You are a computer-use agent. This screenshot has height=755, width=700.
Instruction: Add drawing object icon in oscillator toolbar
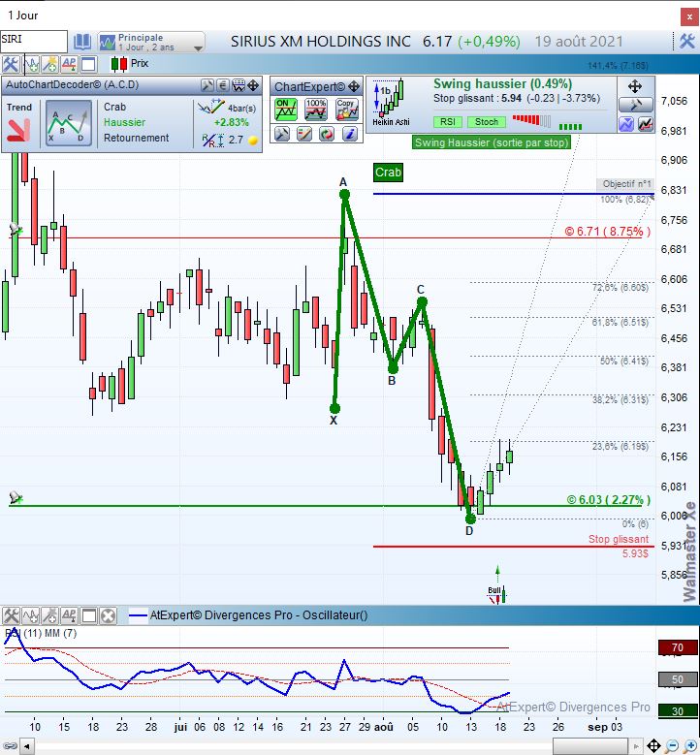coord(49,615)
